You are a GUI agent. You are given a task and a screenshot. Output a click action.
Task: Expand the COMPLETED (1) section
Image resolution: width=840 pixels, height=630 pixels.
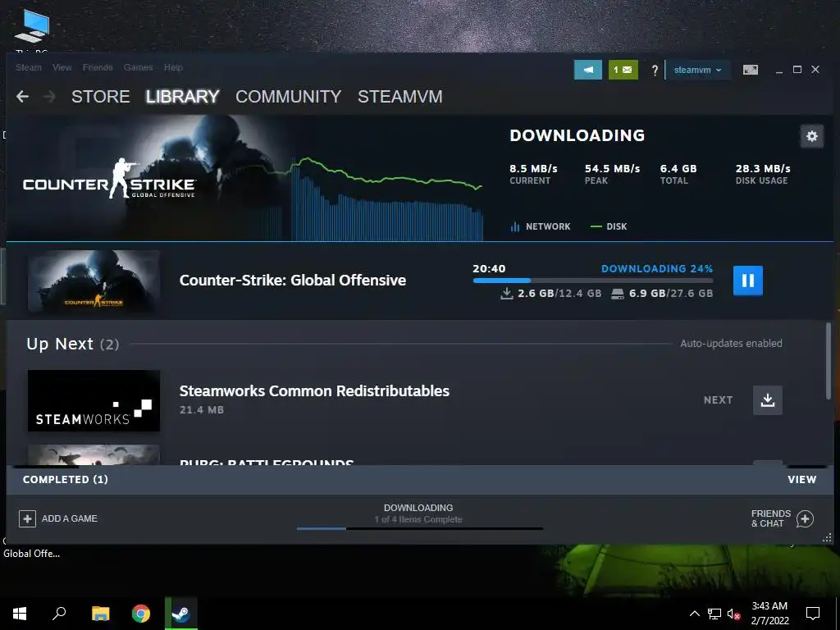66,479
